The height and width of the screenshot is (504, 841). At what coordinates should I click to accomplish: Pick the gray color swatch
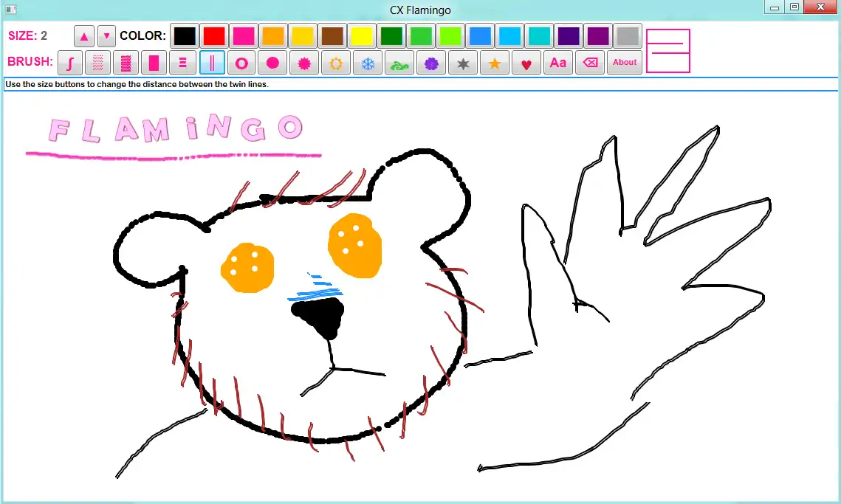tap(628, 36)
